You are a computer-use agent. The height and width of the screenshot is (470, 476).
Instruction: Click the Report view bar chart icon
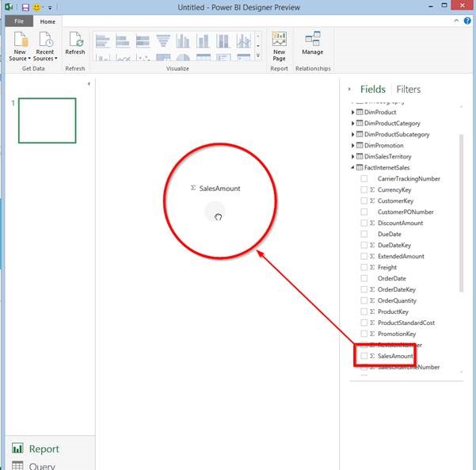[17, 448]
